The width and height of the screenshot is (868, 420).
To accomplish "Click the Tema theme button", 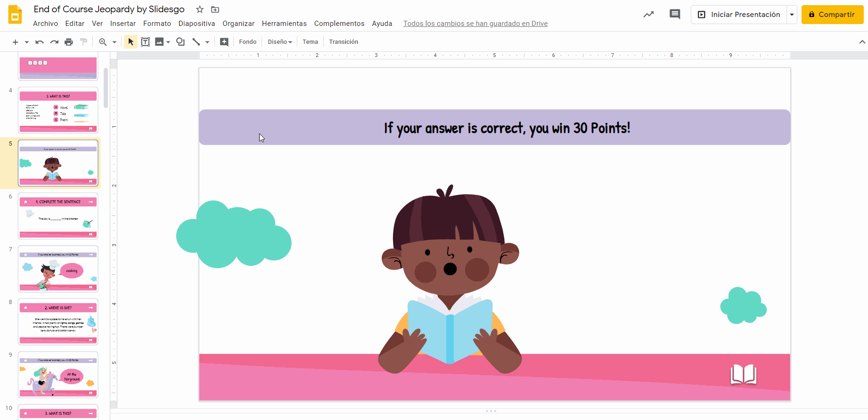I will pyautogui.click(x=311, y=42).
